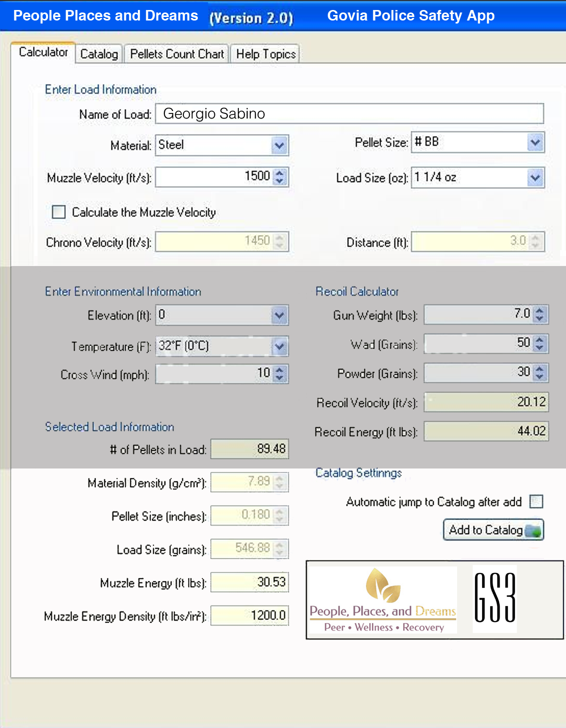Expand the Pellet Size dropdown
The width and height of the screenshot is (566, 728).
point(535,142)
